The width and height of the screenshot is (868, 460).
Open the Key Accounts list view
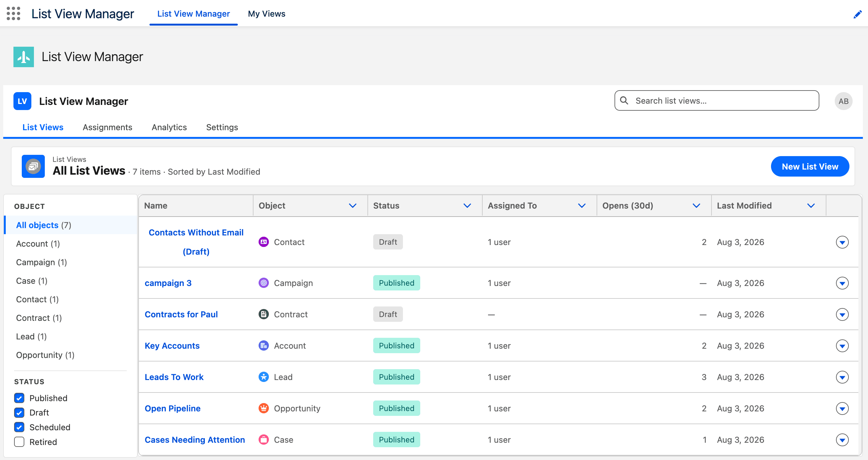point(172,346)
